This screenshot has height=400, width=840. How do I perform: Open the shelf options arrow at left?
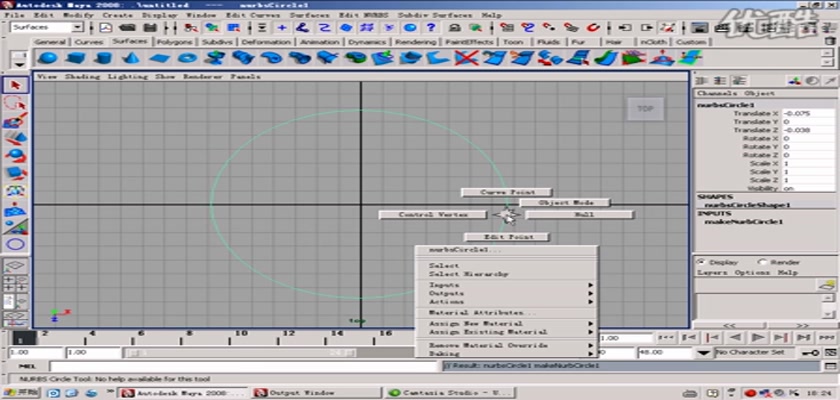(20, 64)
